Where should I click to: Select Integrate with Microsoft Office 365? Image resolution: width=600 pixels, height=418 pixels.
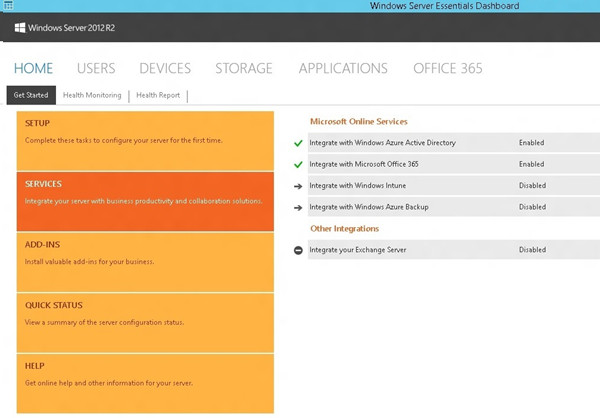point(454,164)
